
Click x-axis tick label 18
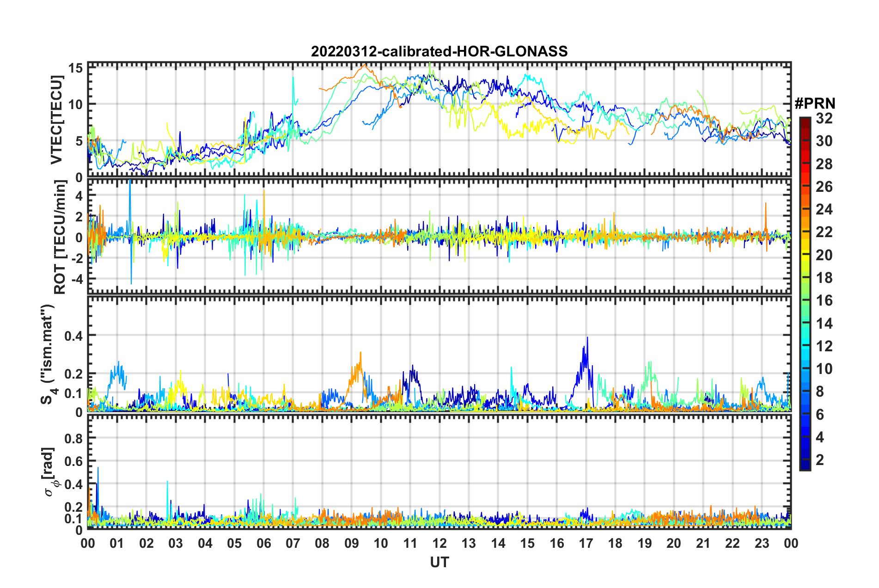615,543
